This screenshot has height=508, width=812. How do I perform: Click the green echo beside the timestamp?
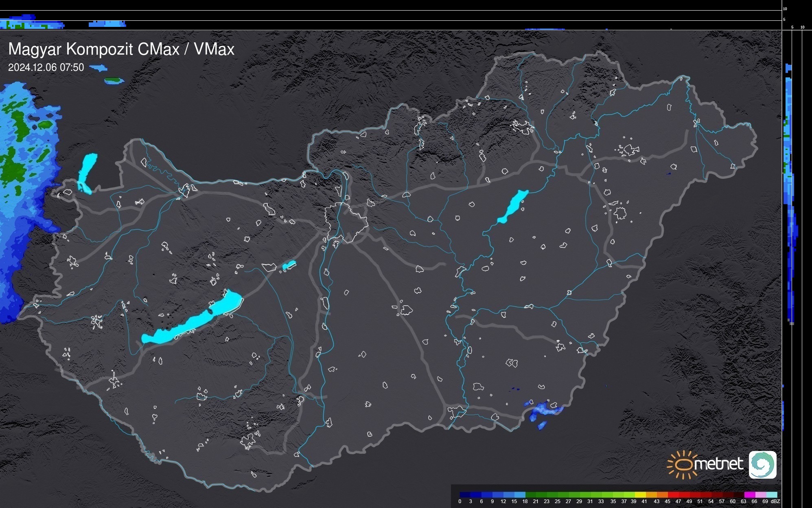click(113, 81)
